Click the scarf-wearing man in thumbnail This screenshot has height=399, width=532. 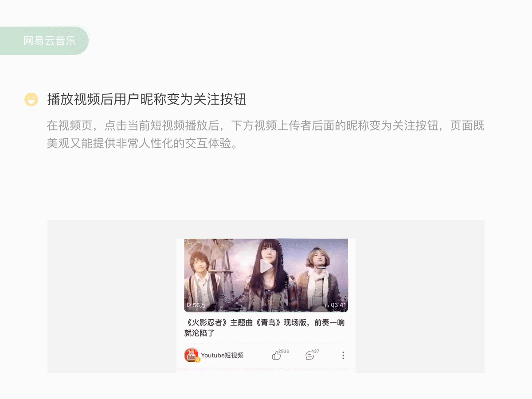tap(318, 279)
